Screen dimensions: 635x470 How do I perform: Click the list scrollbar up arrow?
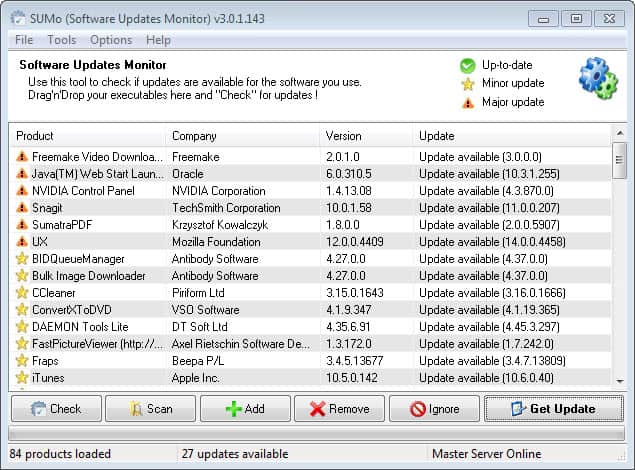(620, 133)
